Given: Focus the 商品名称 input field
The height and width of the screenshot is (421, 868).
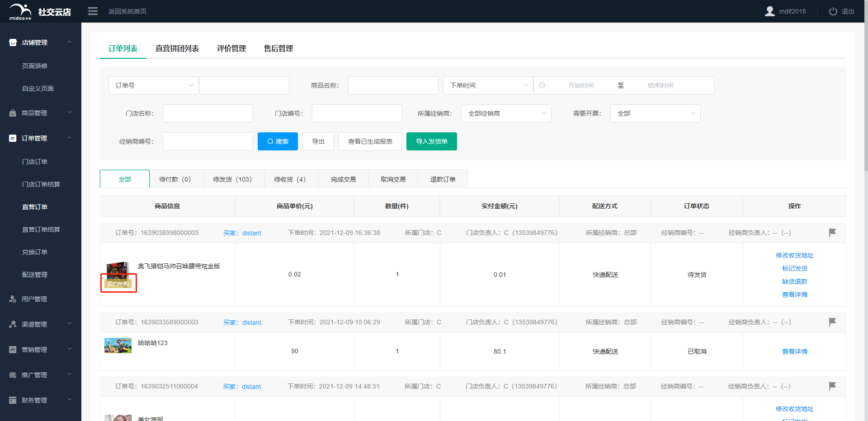Looking at the screenshot, I should pos(393,85).
